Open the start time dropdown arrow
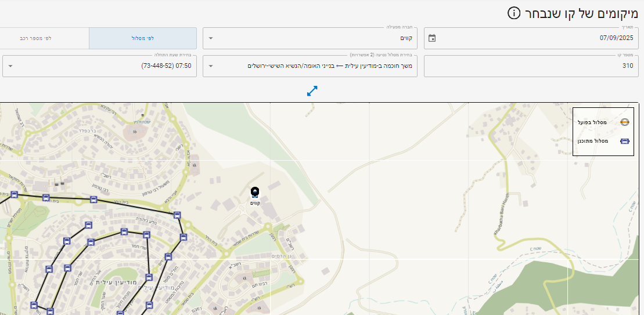The width and height of the screenshot is (644, 315). 10,66
